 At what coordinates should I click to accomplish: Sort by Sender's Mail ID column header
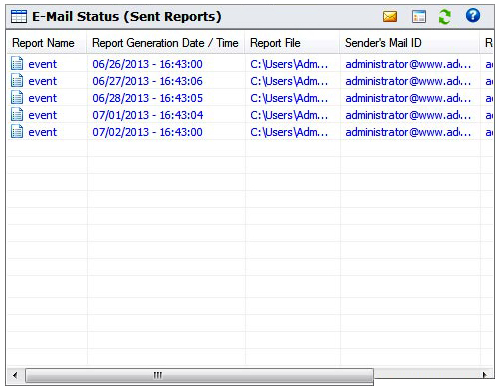tap(410, 43)
